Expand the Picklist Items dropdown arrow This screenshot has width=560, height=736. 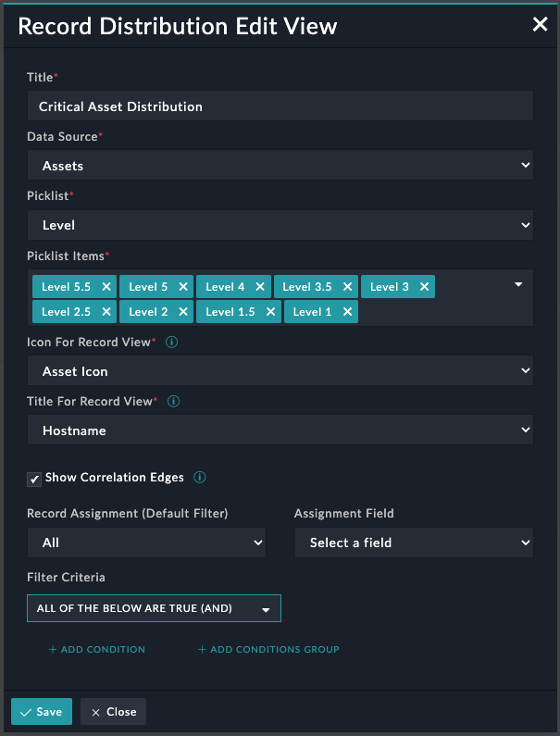click(x=518, y=284)
